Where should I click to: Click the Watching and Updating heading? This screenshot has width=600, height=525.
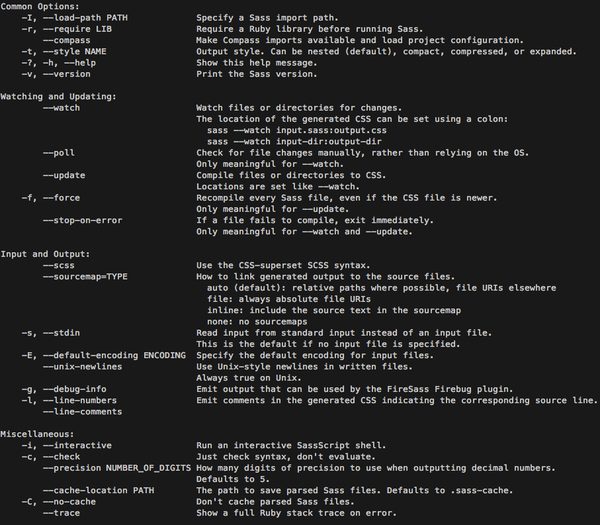58,97
